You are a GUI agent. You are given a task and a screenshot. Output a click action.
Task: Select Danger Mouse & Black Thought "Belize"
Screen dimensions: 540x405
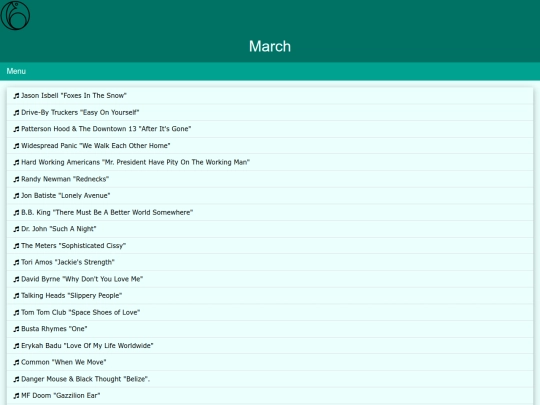point(270,380)
